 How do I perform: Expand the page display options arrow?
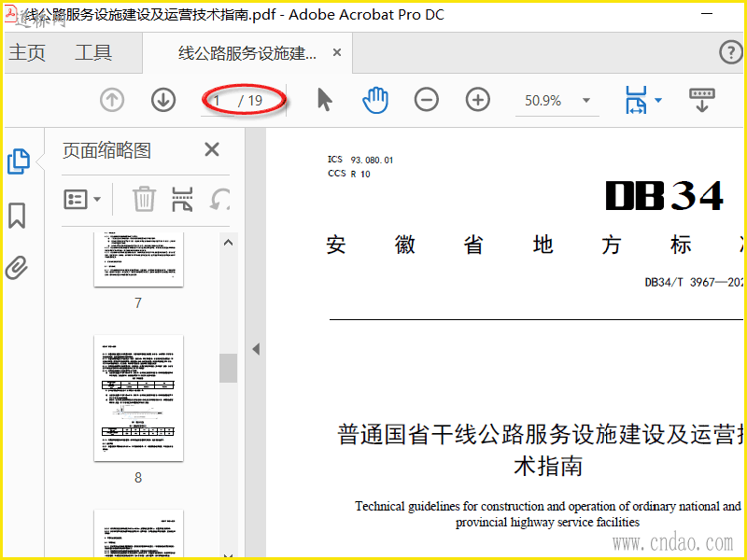pyautogui.click(x=658, y=100)
